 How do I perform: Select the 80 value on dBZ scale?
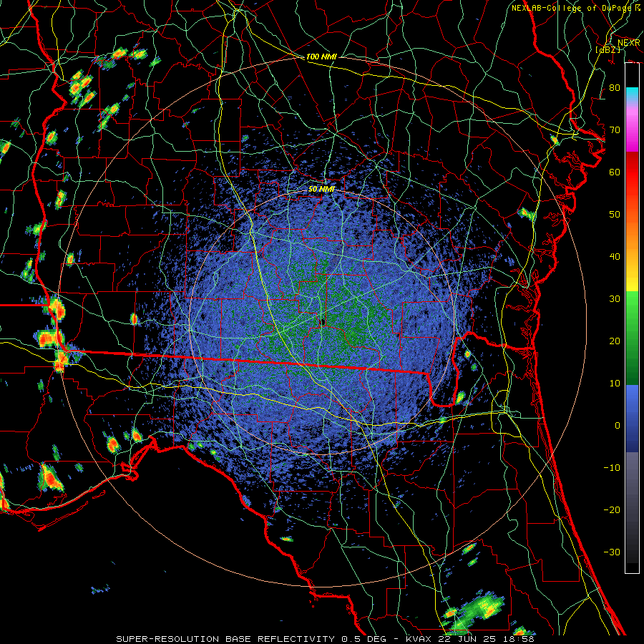pyautogui.click(x=615, y=88)
